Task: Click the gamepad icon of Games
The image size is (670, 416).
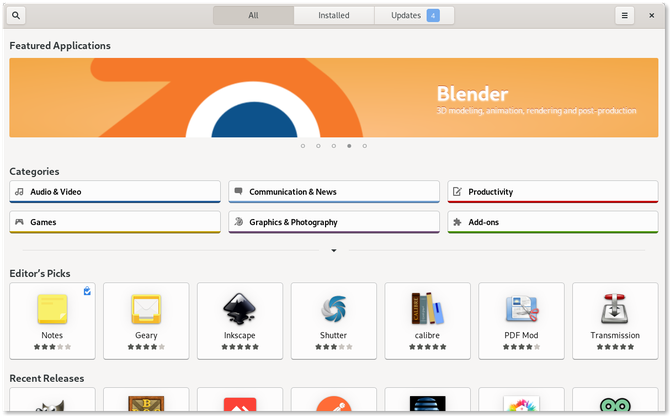Action: 19,222
